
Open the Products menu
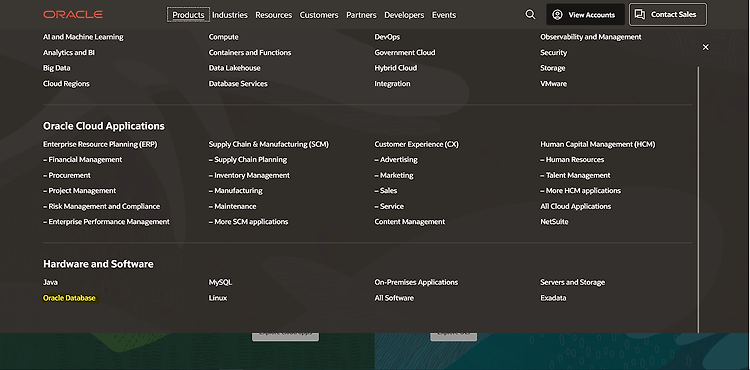click(188, 15)
